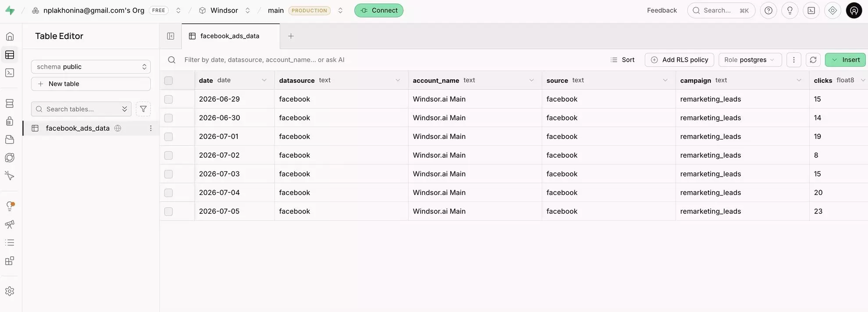The image size is (868, 312).
Task: Open the account_name column header menu
Action: (x=531, y=80)
